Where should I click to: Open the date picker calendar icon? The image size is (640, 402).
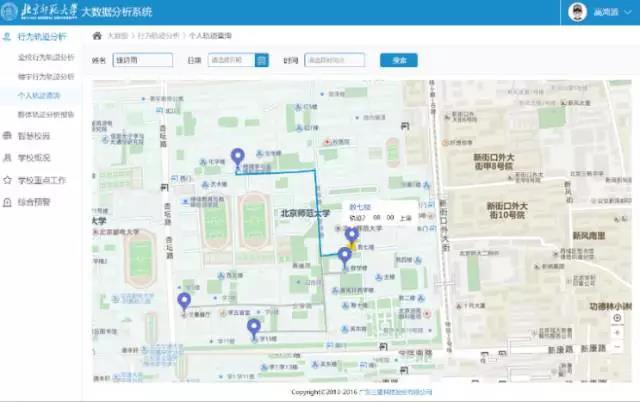262,60
